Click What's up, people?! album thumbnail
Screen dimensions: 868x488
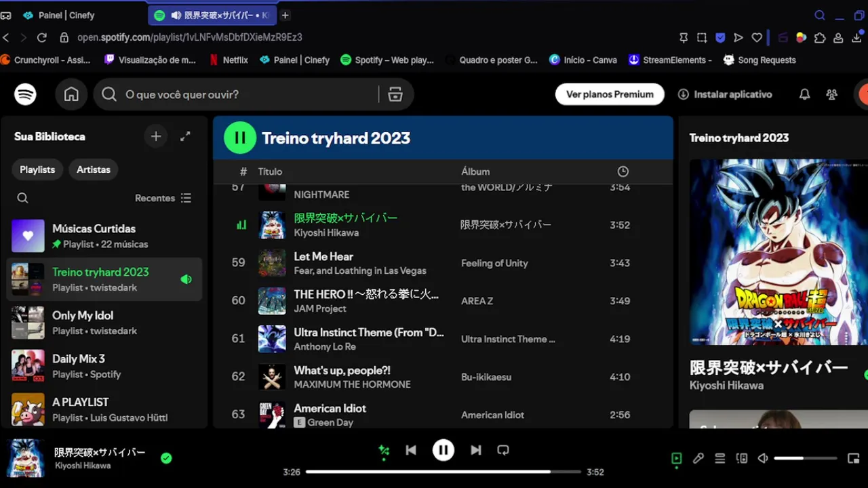click(x=272, y=377)
